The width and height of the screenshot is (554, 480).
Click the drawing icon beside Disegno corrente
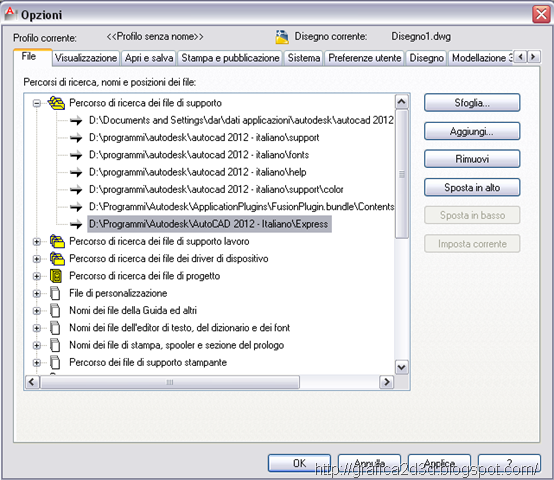[282, 37]
